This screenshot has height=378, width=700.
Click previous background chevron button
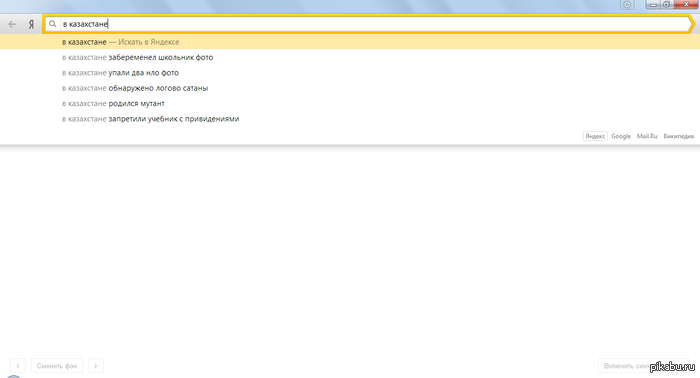click(x=18, y=366)
